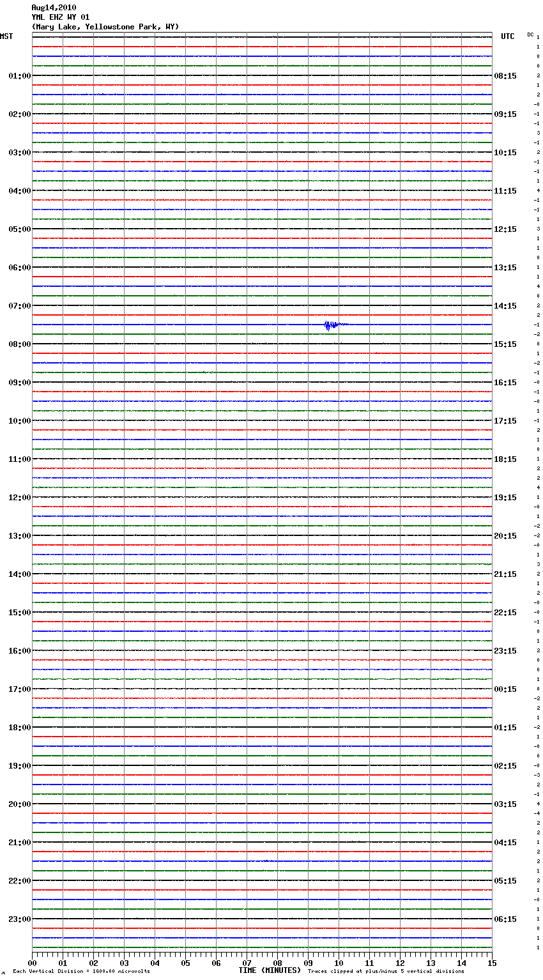
Task: Click the 03:15 UTC time label
Action: 505,804
